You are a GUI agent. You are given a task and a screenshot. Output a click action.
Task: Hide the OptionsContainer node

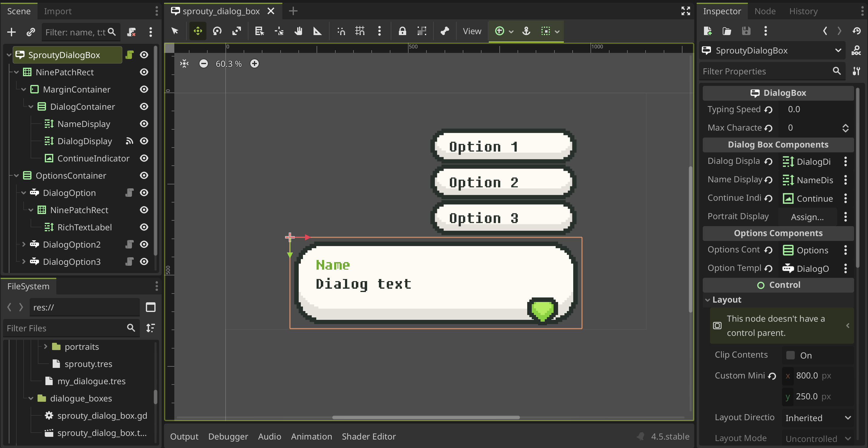click(x=144, y=175)
